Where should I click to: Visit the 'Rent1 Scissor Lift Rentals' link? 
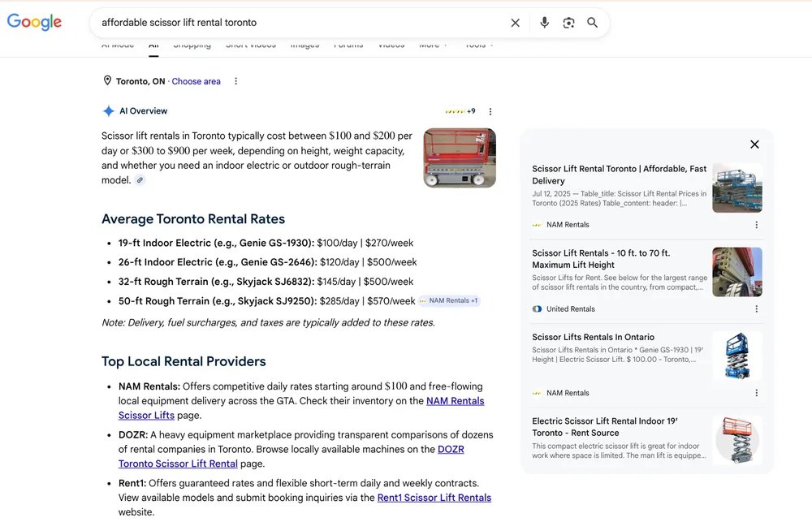point(434,498)
